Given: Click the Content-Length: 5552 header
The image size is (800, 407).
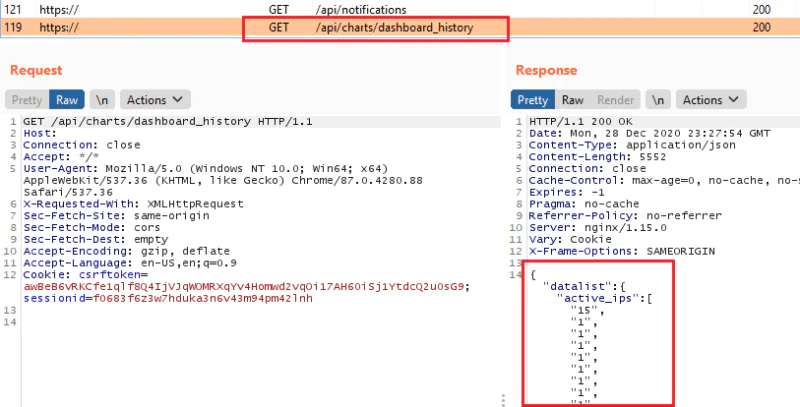Looking at the screenshot, I should [597, 157].
